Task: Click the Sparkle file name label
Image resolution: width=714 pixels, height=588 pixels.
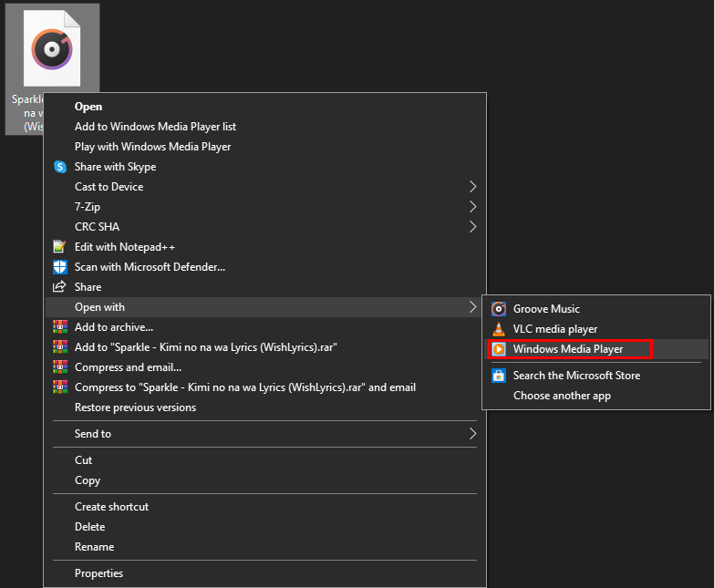Action: pyautogui.click(x=27, y=113)
